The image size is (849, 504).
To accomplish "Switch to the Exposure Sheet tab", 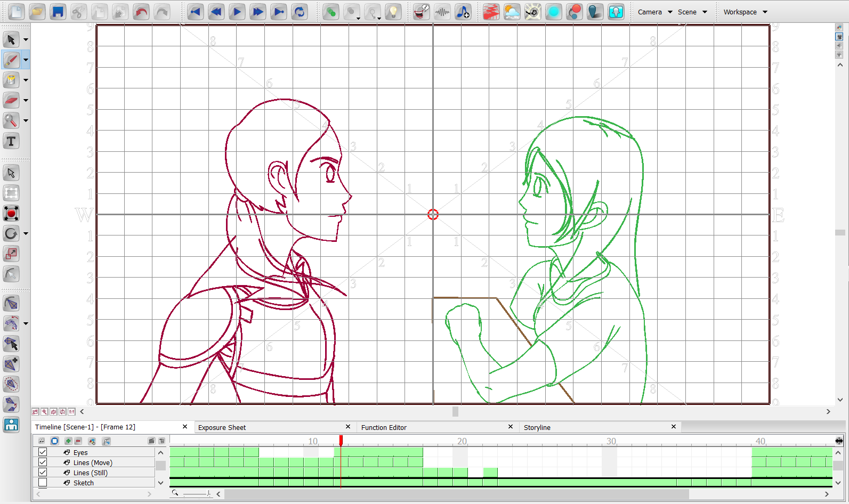I will pyautogui.click(x=222, y=427).
